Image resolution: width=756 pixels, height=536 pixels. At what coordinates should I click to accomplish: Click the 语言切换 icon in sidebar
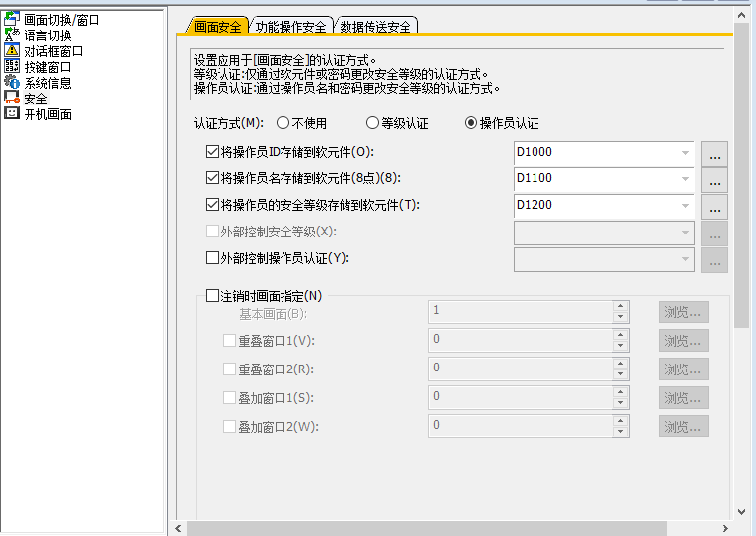[11, 35]
